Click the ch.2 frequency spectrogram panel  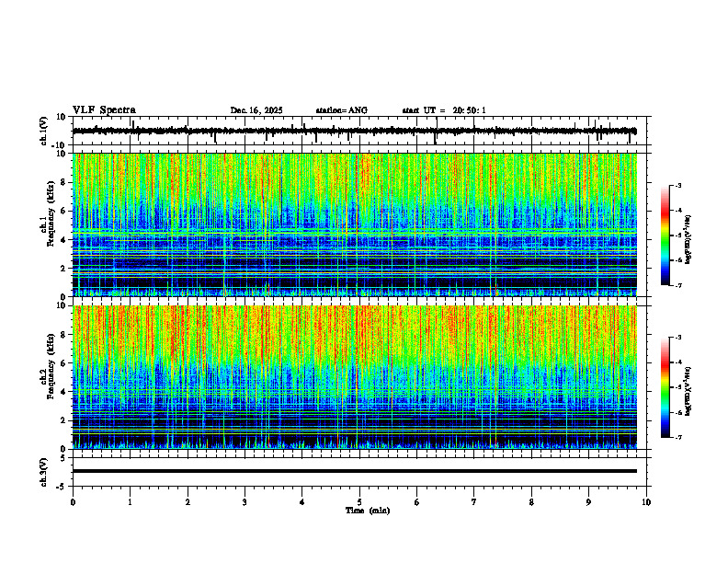pos(355,377)
